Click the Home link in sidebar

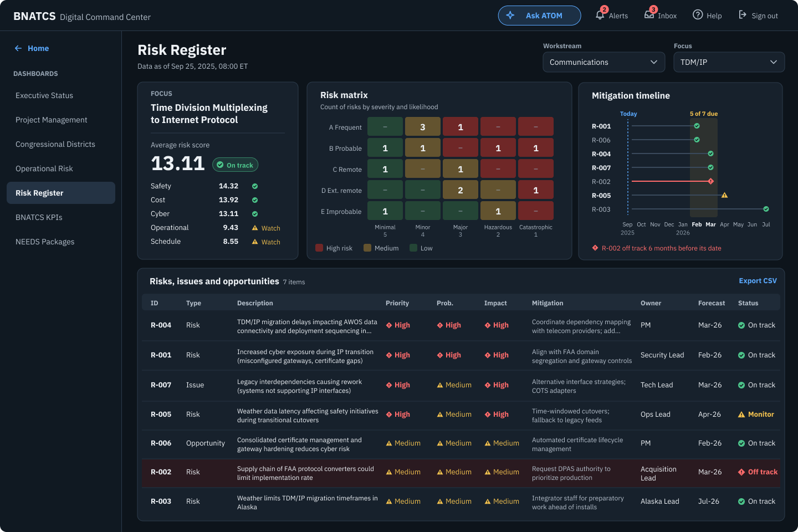[x=38, y=48]
